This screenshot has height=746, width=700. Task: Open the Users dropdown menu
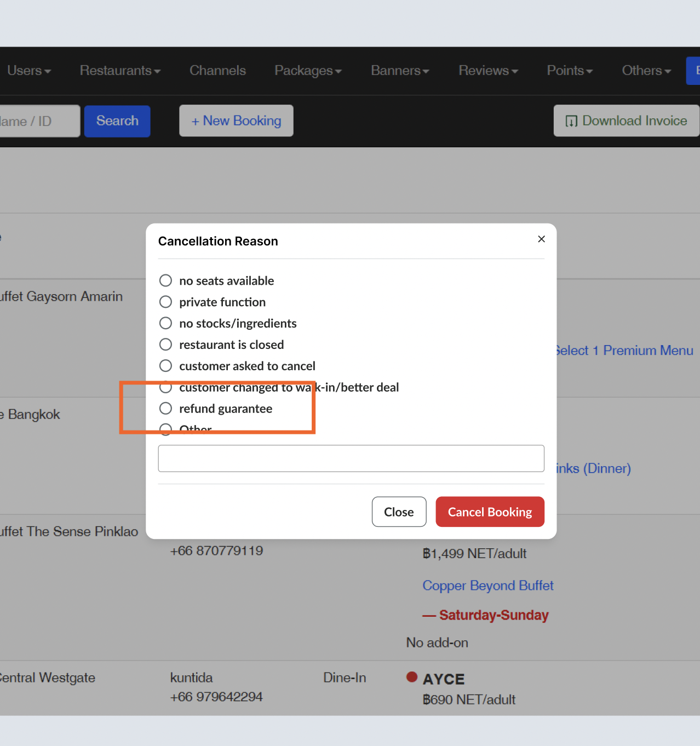(28, 71)
